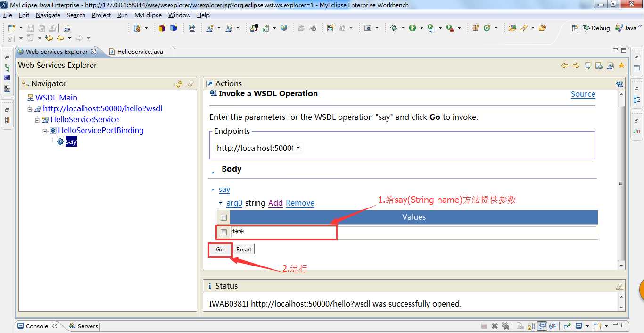Viewport: 644px width, 333px height.
Task: Collapse the arg0 parameter triangle
Action: tap(221, 203)
